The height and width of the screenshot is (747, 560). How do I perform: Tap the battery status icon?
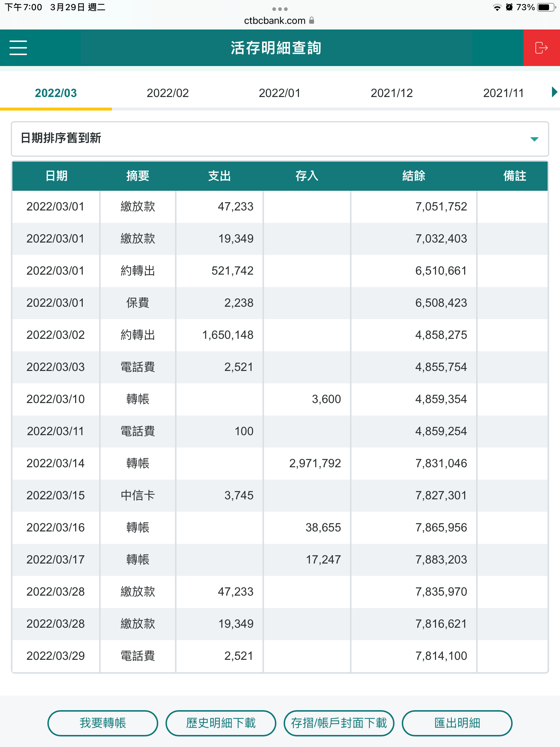[x=546, y=7]
